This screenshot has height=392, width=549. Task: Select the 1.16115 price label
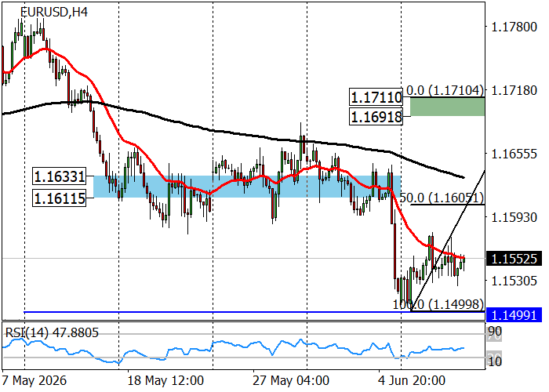tap(59, 198)
